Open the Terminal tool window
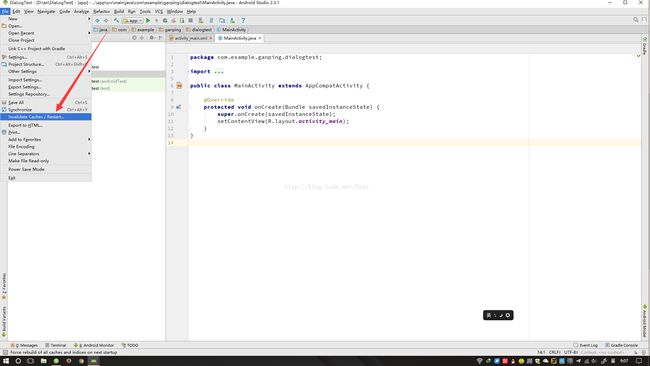The width and height of the screenshot is (650, 366). click(56, 345)
